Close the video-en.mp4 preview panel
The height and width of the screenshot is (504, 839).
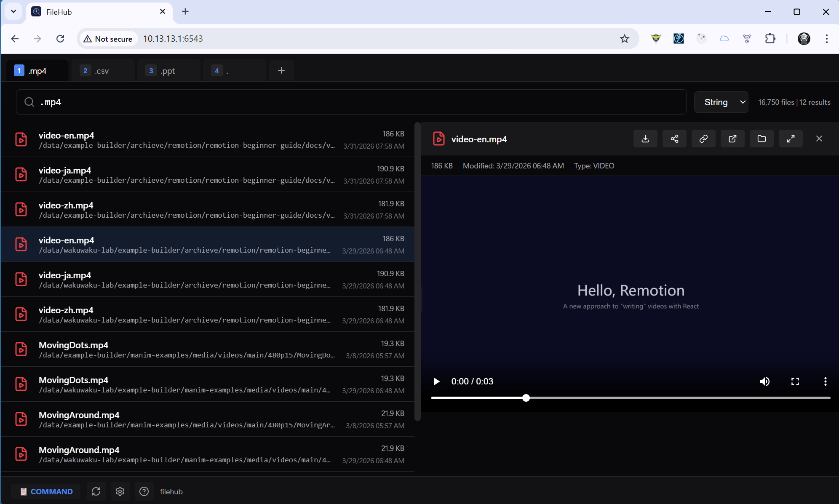(819, 139)
